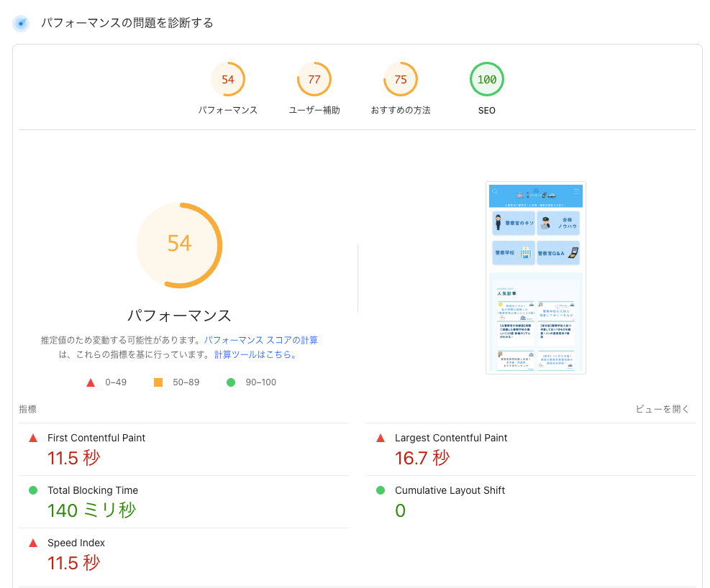The width and height of the screenshot is (710, 588).
Task: Click the red triangle beside First Contentful Paint
Action: [33, 438]
